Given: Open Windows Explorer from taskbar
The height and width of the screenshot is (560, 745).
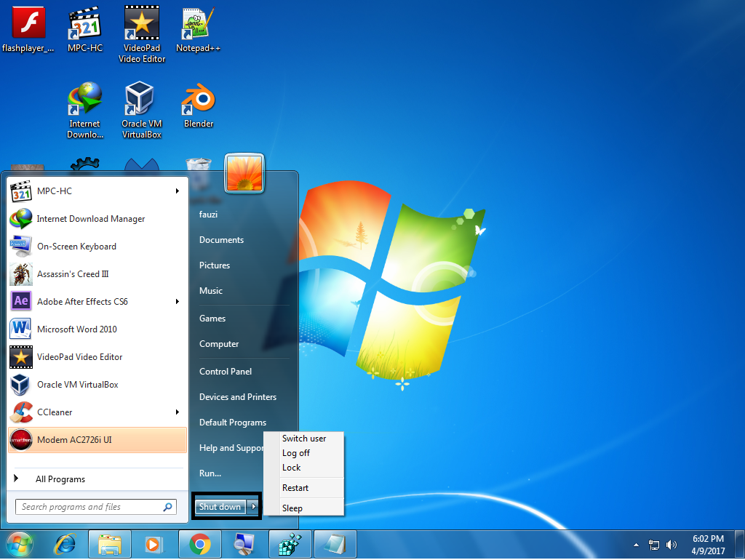Looking at the screenshot, I should [110, 544].
